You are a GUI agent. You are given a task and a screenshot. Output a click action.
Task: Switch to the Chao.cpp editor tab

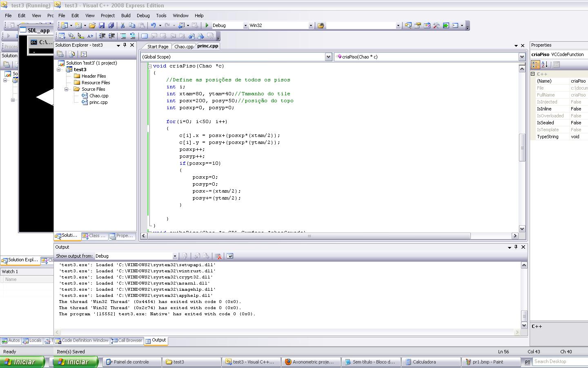pos(184,47)
